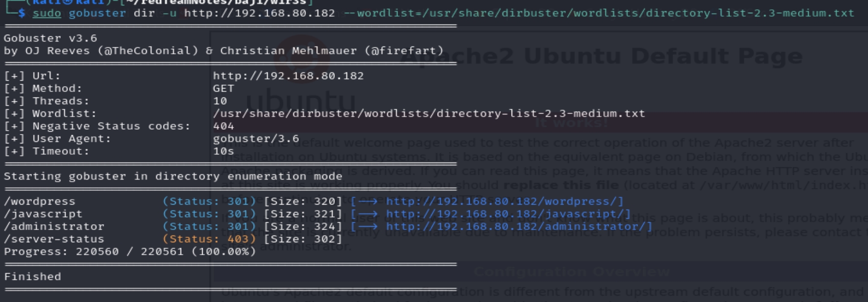Click the Apache2 Ubuntu Default Page heading

point(601,56)
